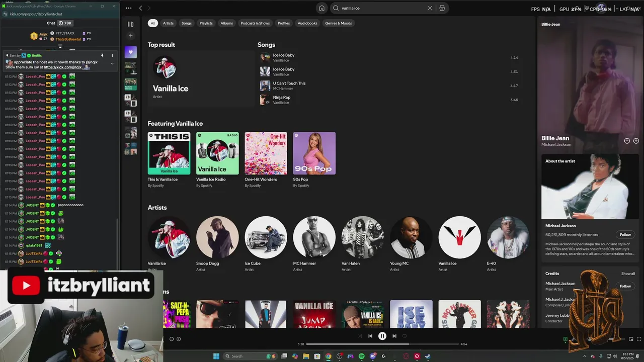644x362 pixels.
Task: Follow Michael Jackson in Credits section
Action: (x=625, y=286)
